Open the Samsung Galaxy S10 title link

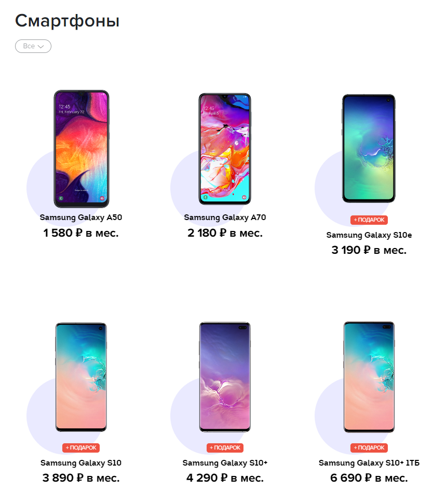tap(81, 463)
